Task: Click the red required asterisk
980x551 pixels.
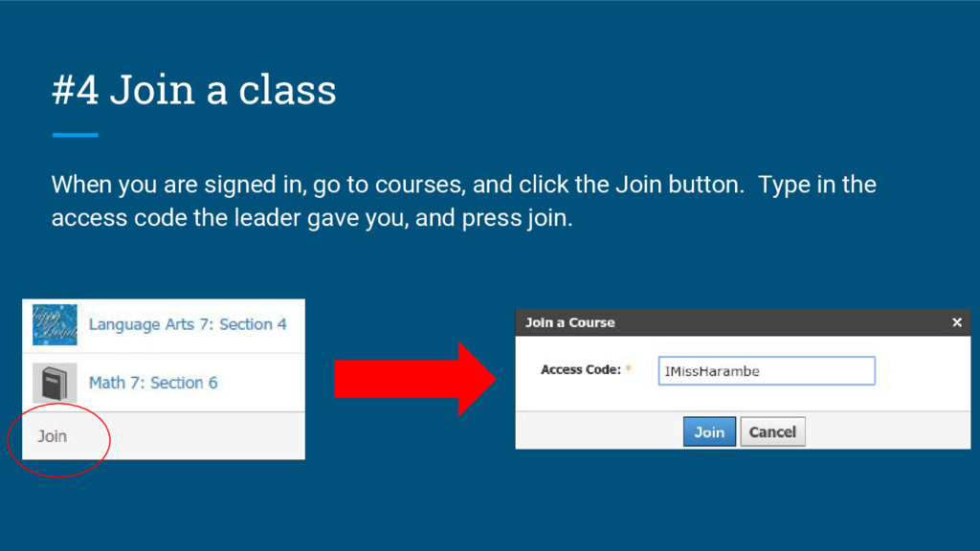Action: tap(629, 369)
